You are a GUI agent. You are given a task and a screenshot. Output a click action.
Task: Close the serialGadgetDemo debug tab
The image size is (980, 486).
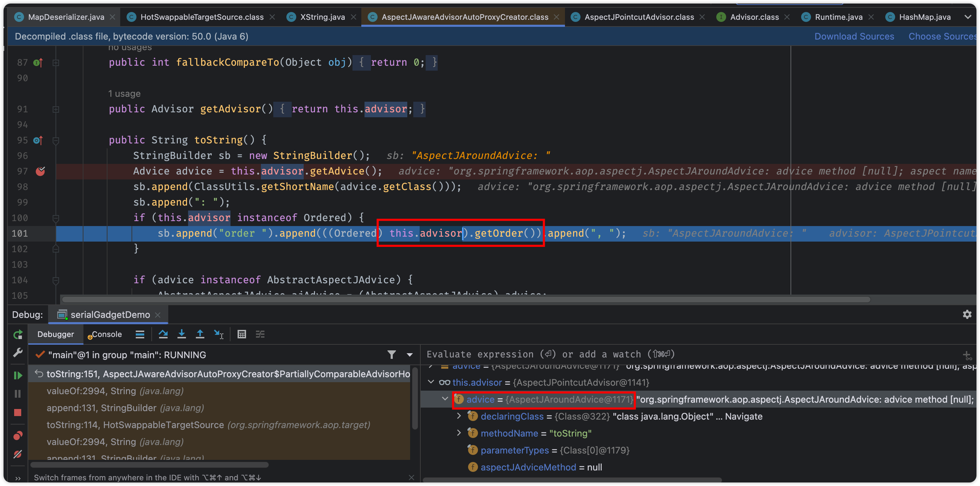158,315
